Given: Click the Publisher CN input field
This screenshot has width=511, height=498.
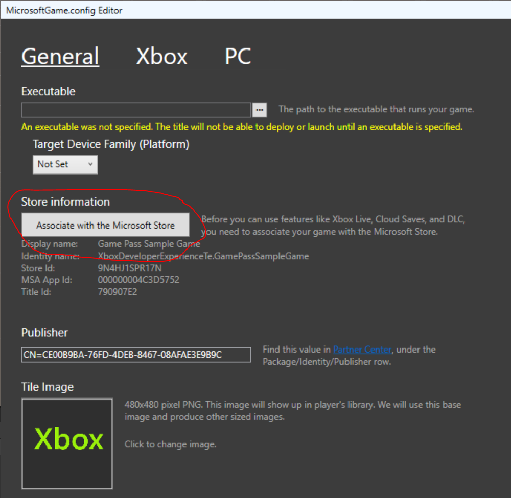Looking at the screenshot, I should pos(136,355).
